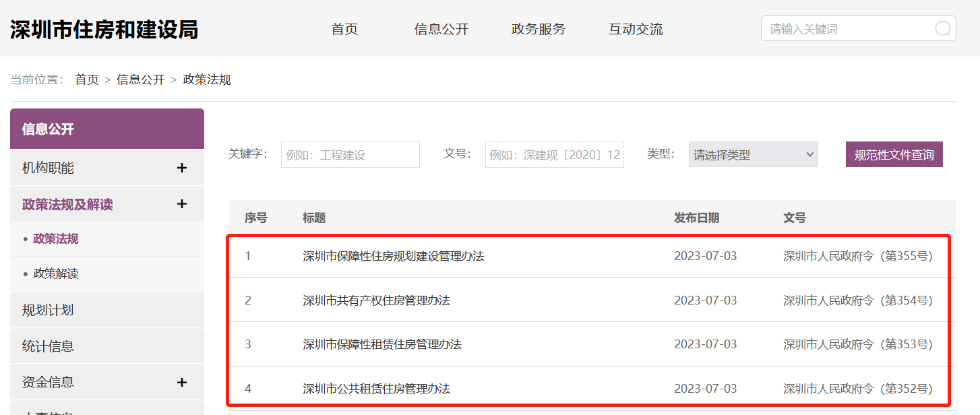Viewport: 980px width, 415px height.
Task: Open 首页 in top navigation
Action: pos(344,29)
